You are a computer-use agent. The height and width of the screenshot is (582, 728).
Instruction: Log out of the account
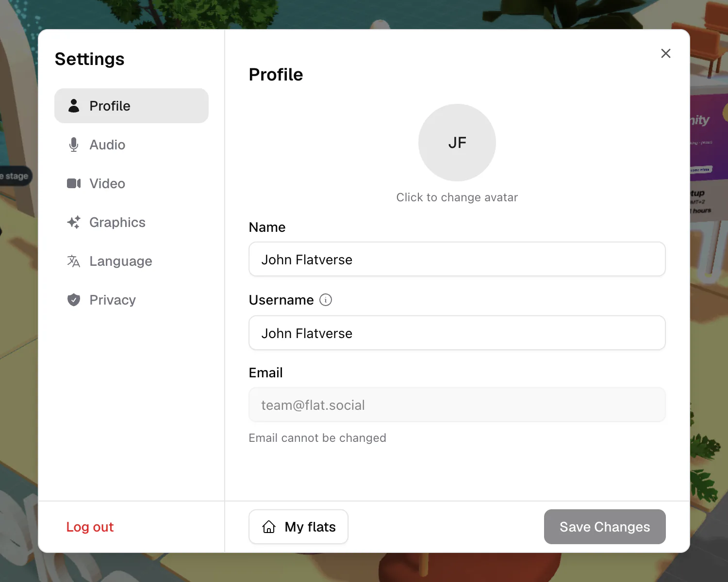[90, 527]
